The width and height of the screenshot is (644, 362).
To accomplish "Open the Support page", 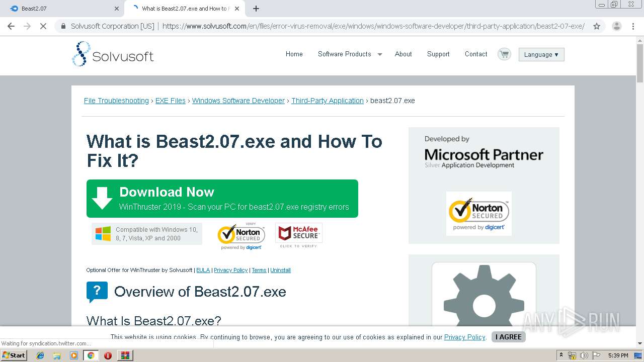I will 438,54.
